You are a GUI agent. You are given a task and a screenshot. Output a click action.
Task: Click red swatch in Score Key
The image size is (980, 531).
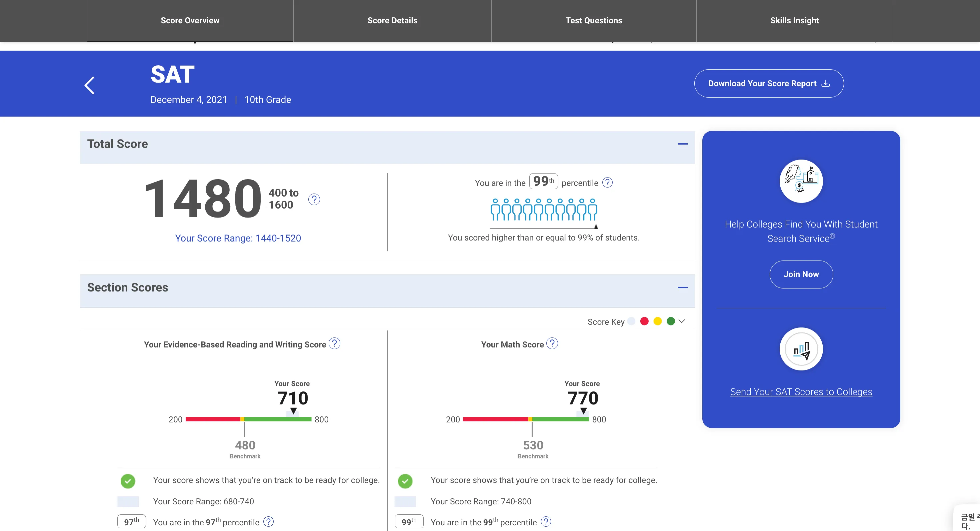click(x=644, y=321)
